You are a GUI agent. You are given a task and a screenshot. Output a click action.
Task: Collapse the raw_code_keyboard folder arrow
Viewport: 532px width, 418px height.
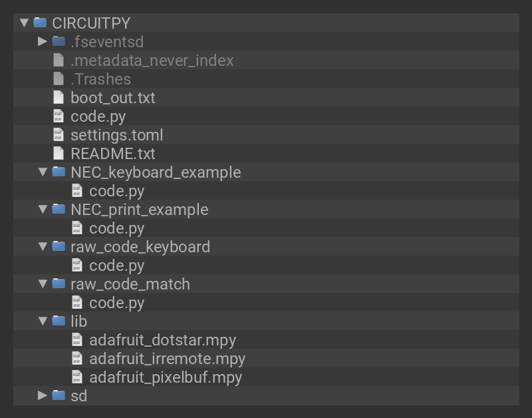pyautogui.click(x=43, y=246)
